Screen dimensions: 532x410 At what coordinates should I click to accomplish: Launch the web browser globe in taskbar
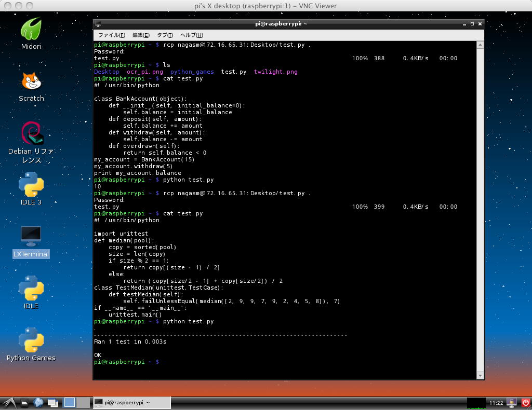click(38, 402)
